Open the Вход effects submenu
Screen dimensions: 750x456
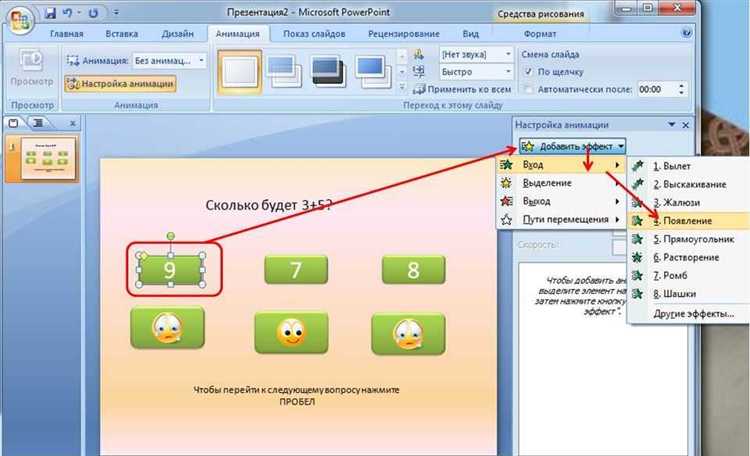[561, 165]
